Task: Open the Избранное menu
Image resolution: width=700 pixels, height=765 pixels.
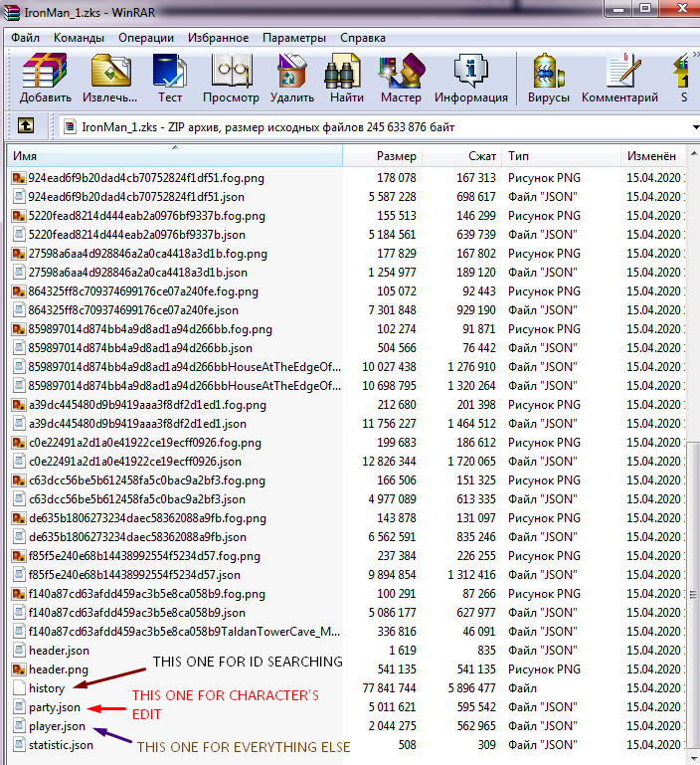Action: pyautogui.click(x=218, y=38)
